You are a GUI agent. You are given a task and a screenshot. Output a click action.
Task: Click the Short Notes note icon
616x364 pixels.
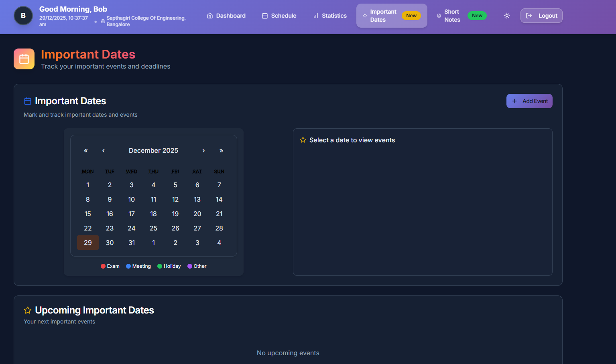tap(439, 16)
